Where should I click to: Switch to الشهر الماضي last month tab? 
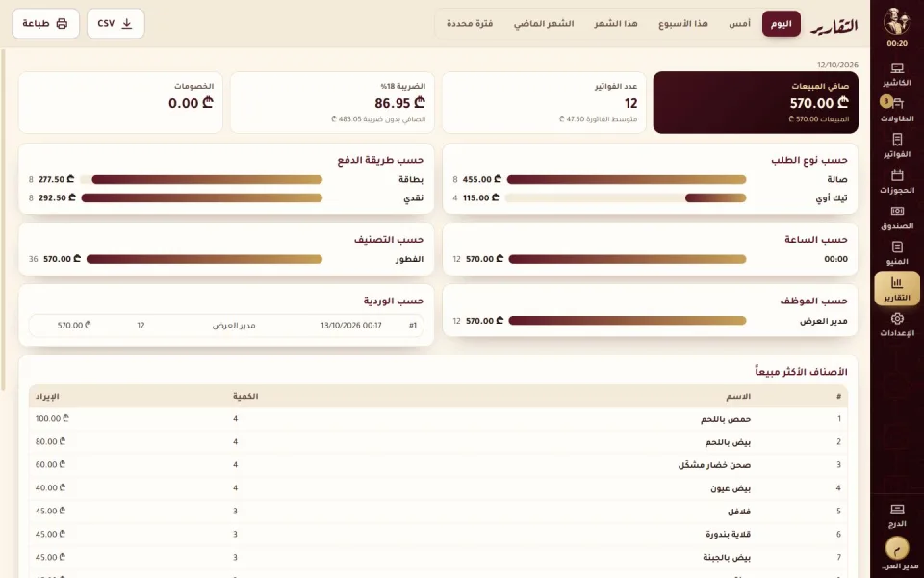[543, 23]
